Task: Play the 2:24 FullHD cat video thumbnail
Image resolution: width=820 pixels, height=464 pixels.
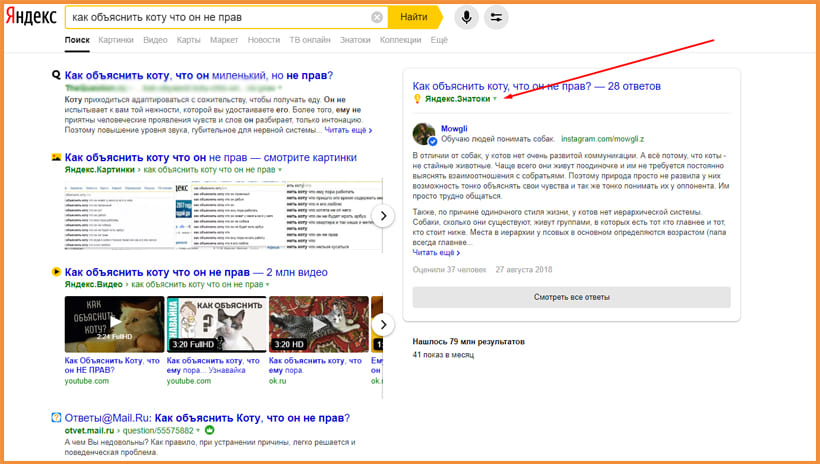Action: click(x=115, y=324)
